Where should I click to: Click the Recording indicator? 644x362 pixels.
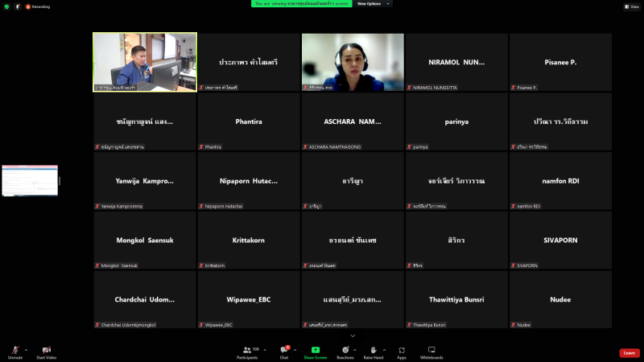(37, 6)
